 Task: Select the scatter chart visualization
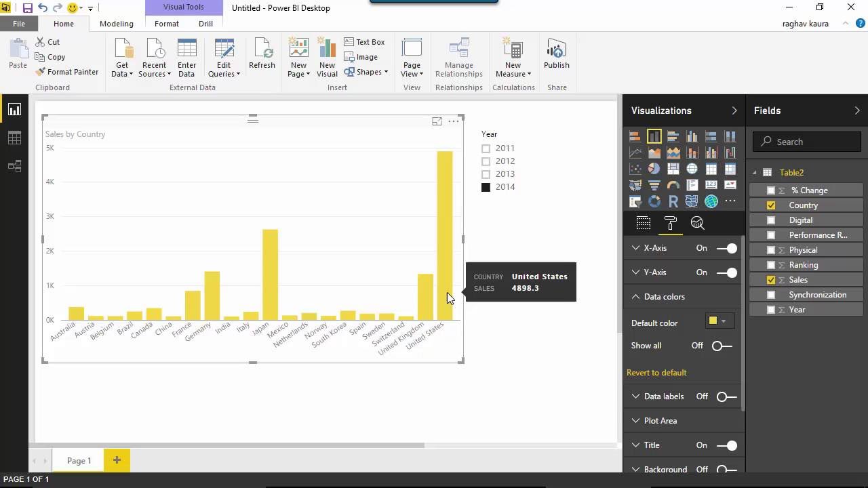pyautogui.click(x=635, y=169)
